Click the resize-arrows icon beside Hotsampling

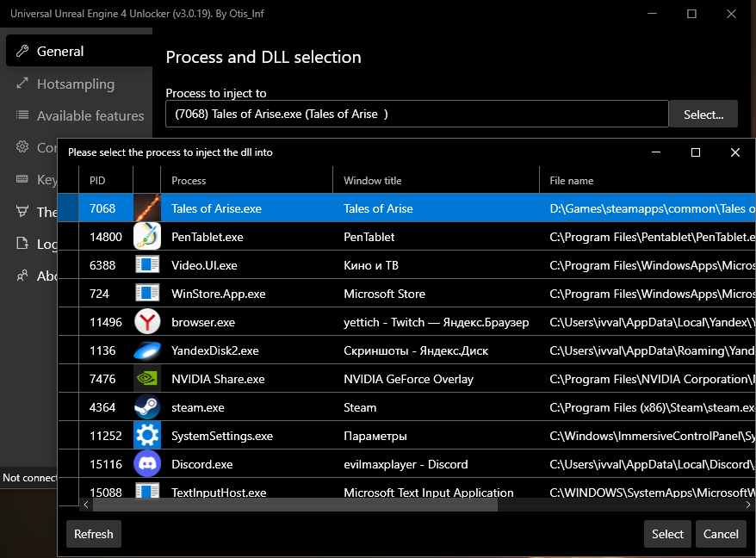tap(22, 83)
